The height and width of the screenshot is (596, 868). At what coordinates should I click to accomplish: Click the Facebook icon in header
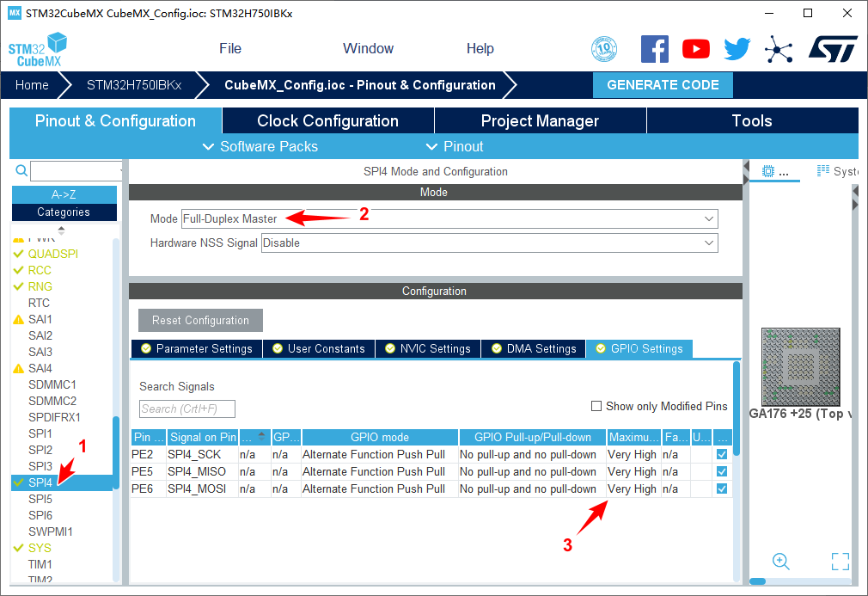(655, 49)
